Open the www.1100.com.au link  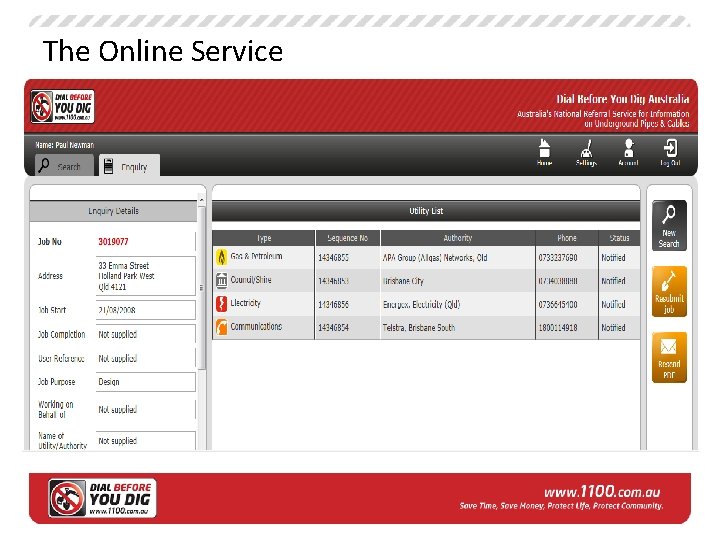[x=602, y=492]
